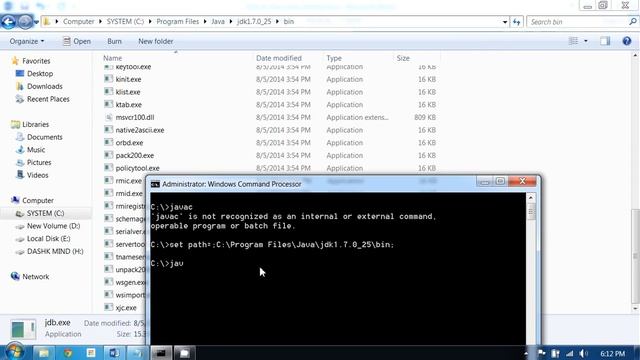Select Local Disk (E:) drive
Screen dimensions: 640x360
click(48, 238)
